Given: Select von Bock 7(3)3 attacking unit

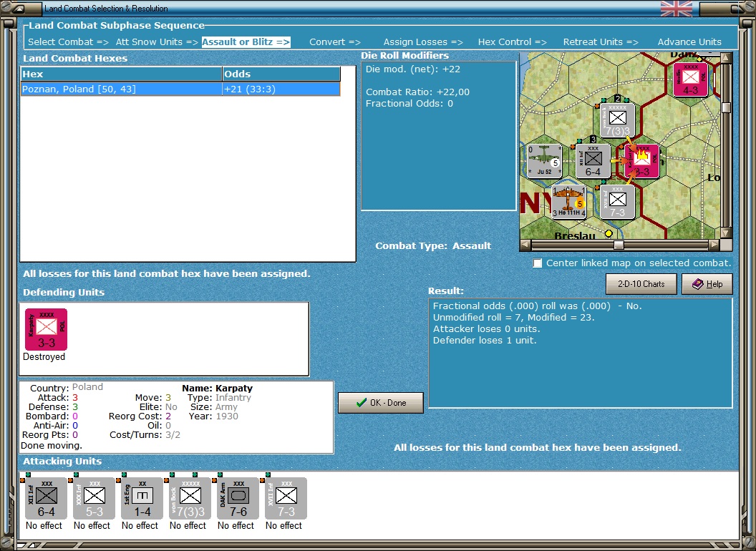Looking at the screenshot, I should point(190,499).
